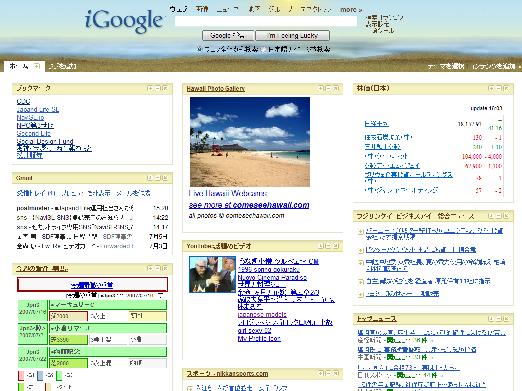
Task: Open the see more at comeseehawaii.com link
Action: (249, 205)
